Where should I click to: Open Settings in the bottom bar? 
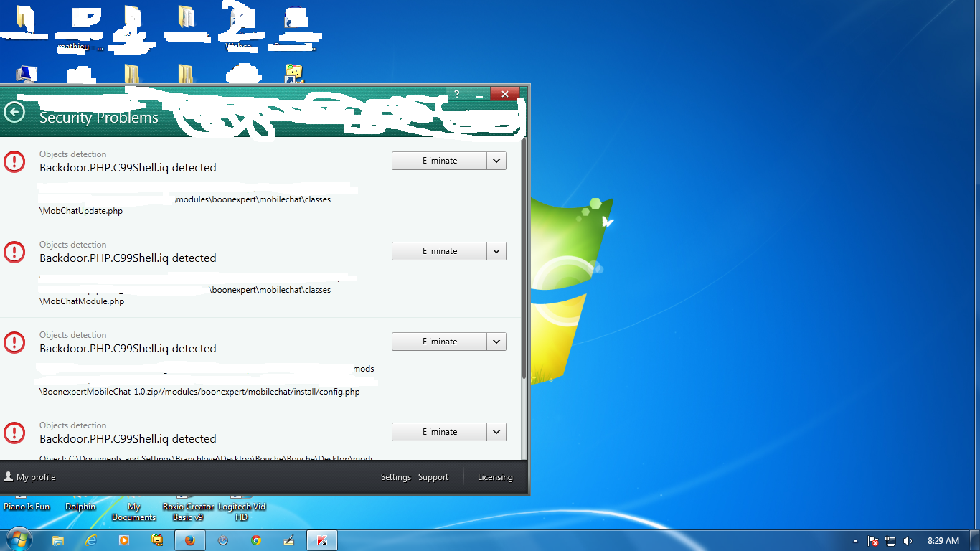[395, 477]
